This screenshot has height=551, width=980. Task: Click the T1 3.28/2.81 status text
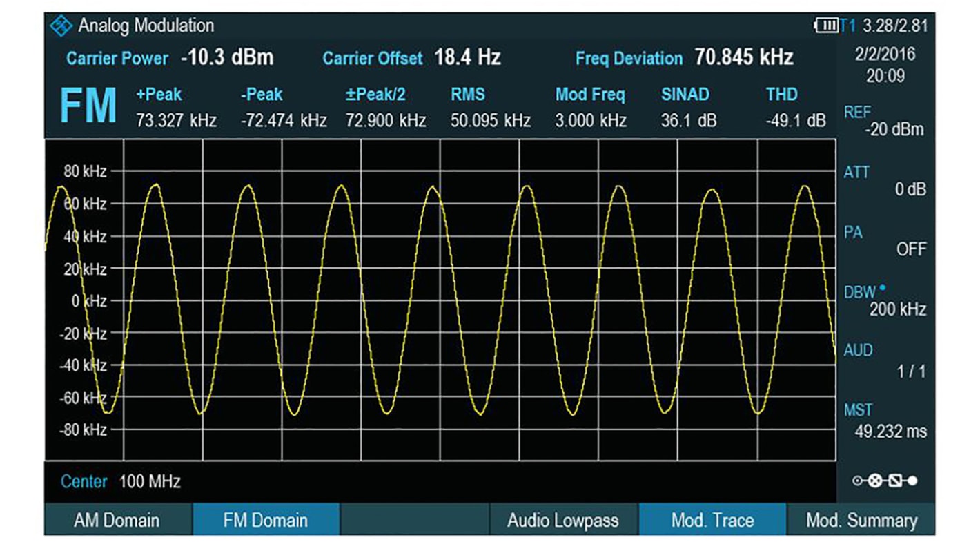885,26
